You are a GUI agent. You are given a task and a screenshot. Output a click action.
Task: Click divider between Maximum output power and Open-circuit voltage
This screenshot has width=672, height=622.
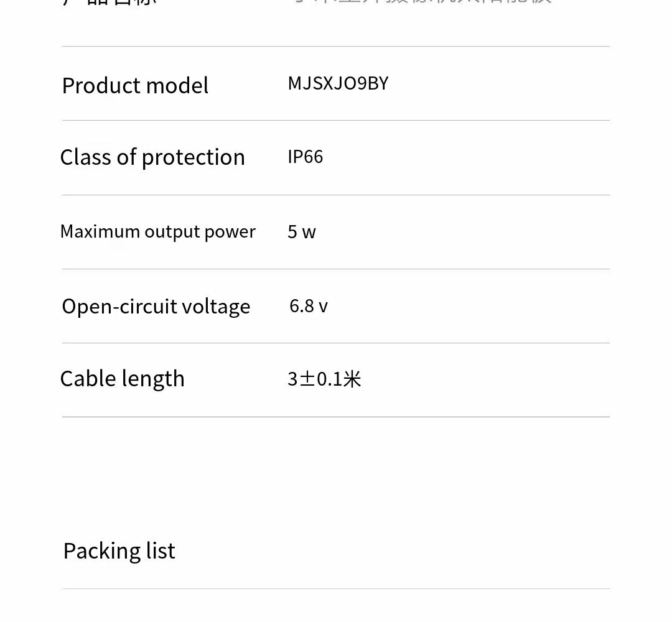point(336,269)
